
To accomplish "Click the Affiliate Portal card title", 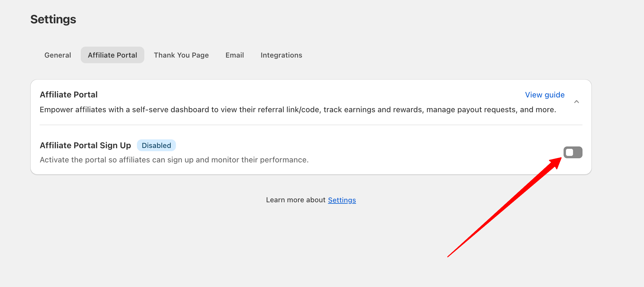I will (69, 95).
